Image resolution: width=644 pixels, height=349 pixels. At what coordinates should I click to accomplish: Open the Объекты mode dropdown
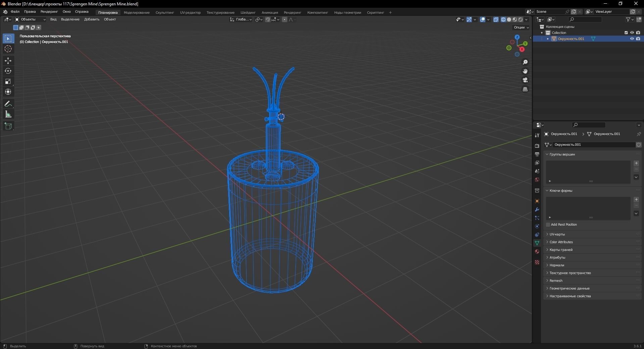[x=30, y=19]
